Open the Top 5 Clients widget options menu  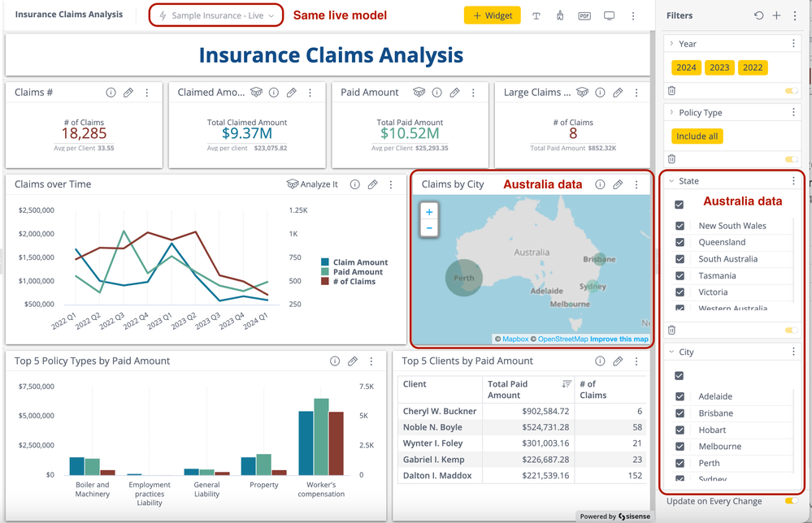(636, 361)
